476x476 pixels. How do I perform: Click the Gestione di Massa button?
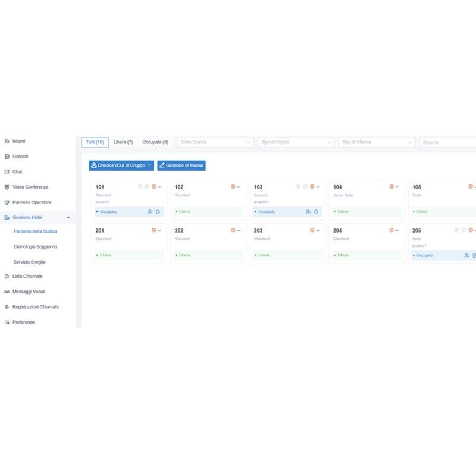tap(181, 165)
